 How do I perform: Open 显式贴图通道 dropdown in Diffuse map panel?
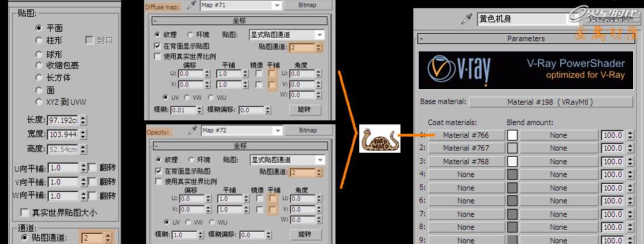coord(319,35)
